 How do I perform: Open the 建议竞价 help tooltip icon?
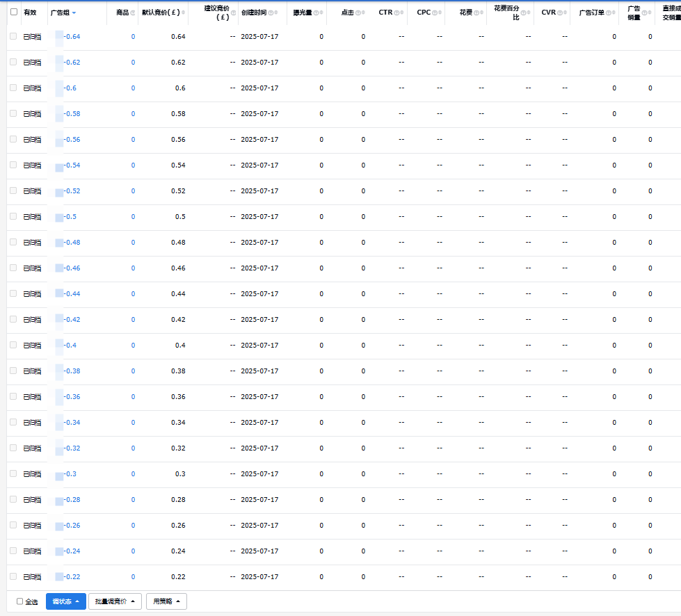point(233,13)
